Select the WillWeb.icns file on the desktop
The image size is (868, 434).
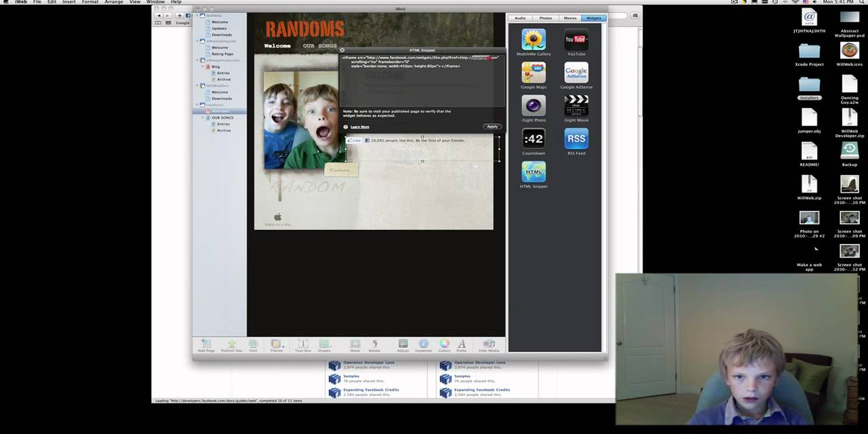pos(850,54)
